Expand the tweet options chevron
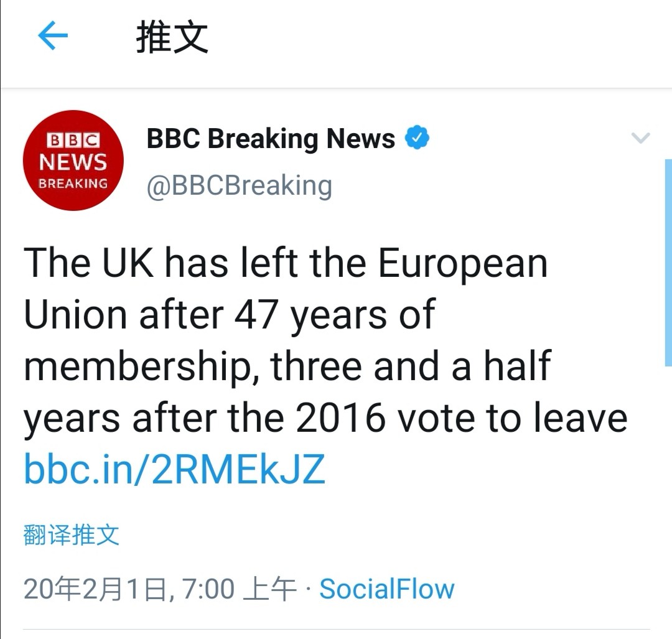672x639 pixels. pyautogui.click(x=640, y=138)
